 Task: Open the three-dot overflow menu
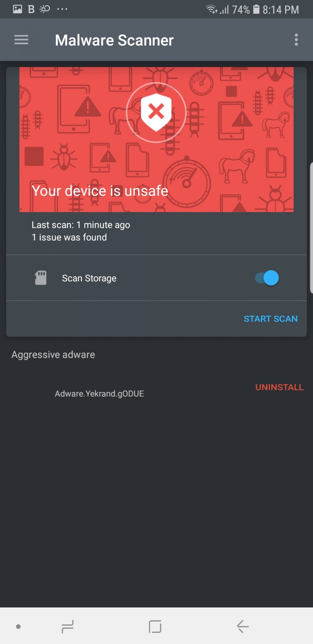point(296,40)
